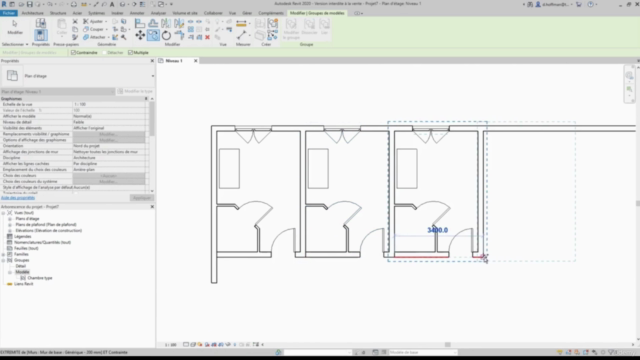Switch to the Structure ribbon tab
Viewport: 640px width, 360px height.
click(x=58, y=13)
